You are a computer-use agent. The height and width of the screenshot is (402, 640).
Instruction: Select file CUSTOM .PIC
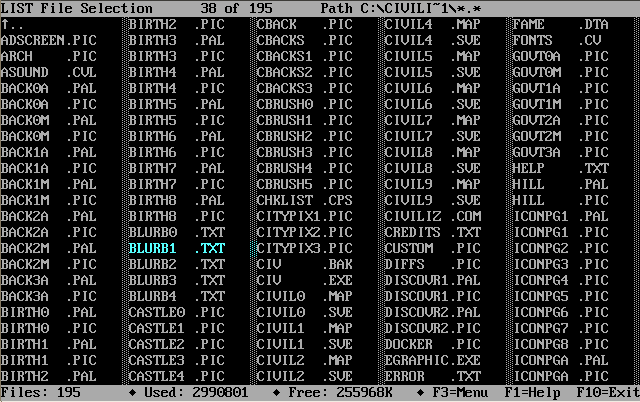pos(433,248)
